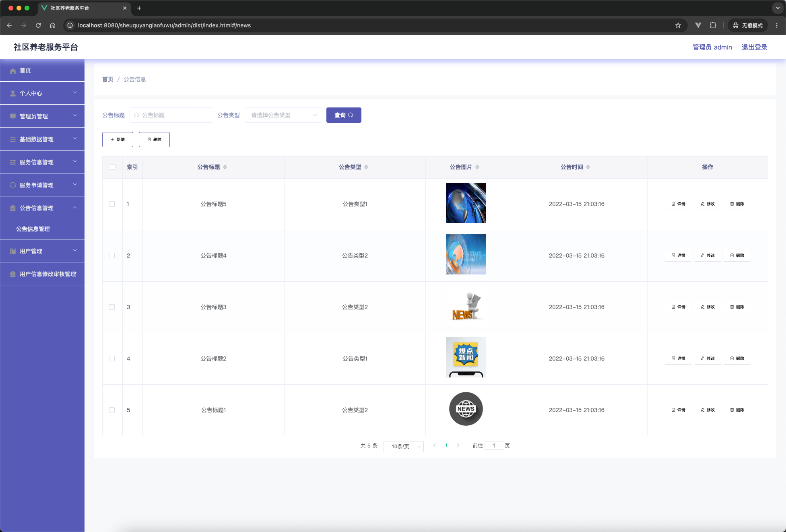786x532 pixels.
Task: Click 删除 for 公告标题4
Action: click(737, 256)
